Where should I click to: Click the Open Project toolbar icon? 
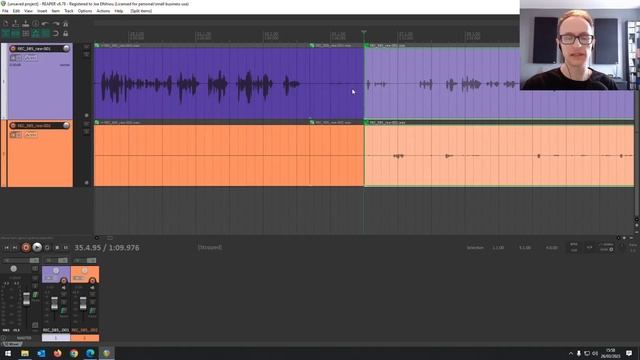point(16,24)
